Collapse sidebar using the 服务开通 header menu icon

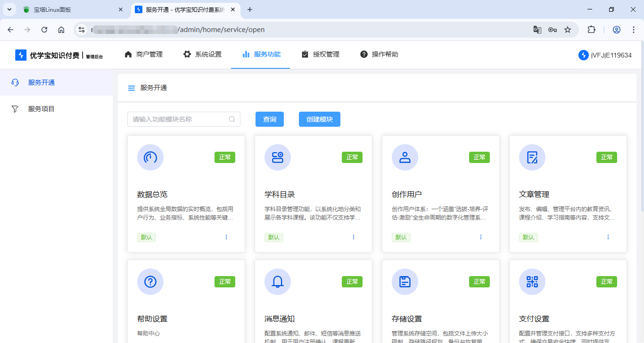(x=132, y=88)
